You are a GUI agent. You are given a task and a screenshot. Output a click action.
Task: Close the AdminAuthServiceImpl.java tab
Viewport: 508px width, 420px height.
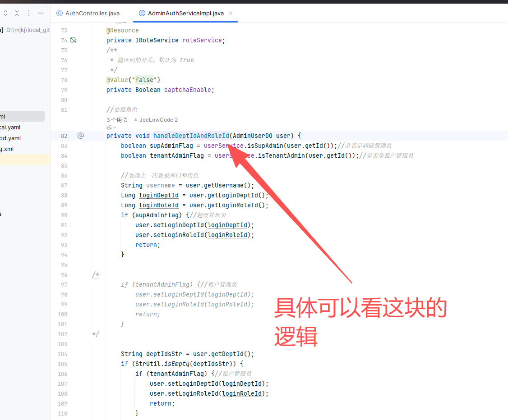click(231, 14)
